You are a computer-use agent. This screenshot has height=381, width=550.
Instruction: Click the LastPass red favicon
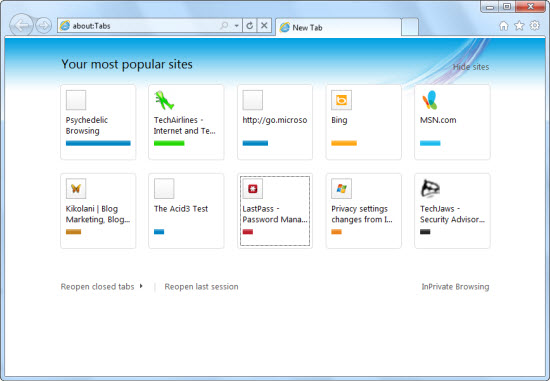(253, 189)
